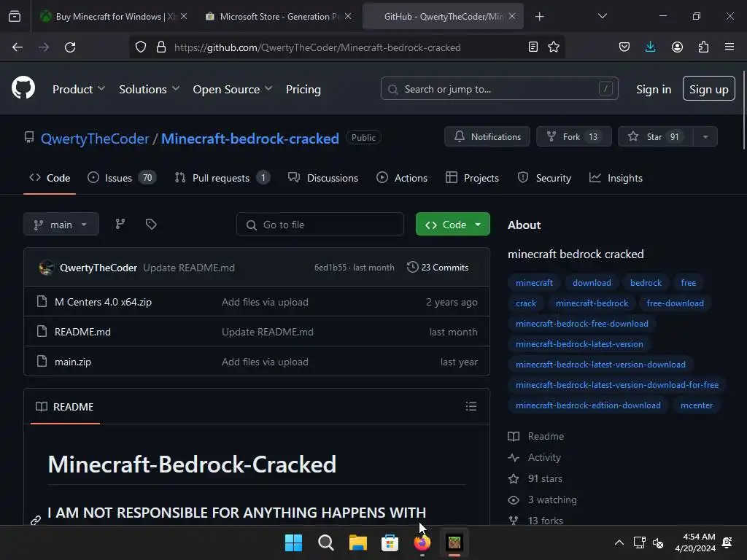Screen dimensions: 747x560
Task: Open the Pull requests tab
Action: point(222,178)
